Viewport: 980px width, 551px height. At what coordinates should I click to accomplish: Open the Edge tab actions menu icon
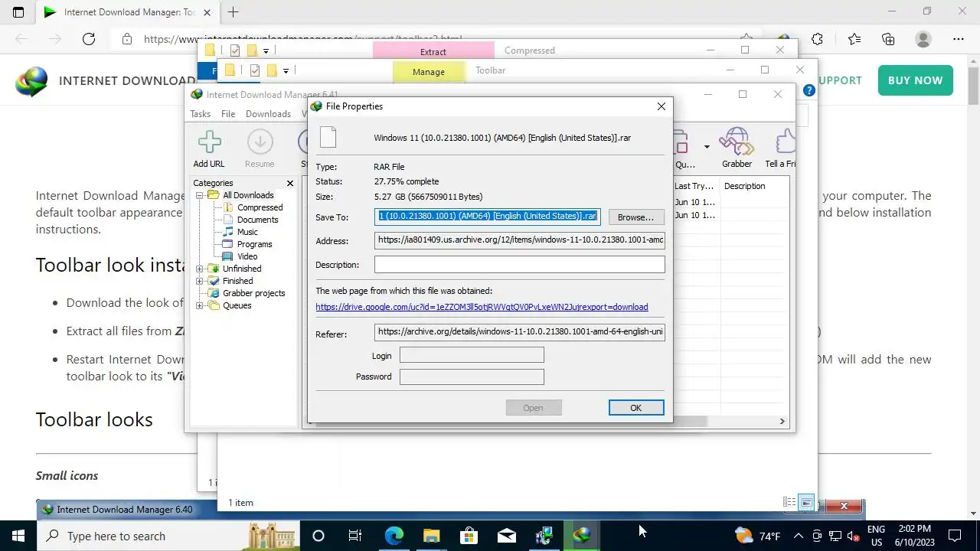pyautogui.click(x=18, y=12)
